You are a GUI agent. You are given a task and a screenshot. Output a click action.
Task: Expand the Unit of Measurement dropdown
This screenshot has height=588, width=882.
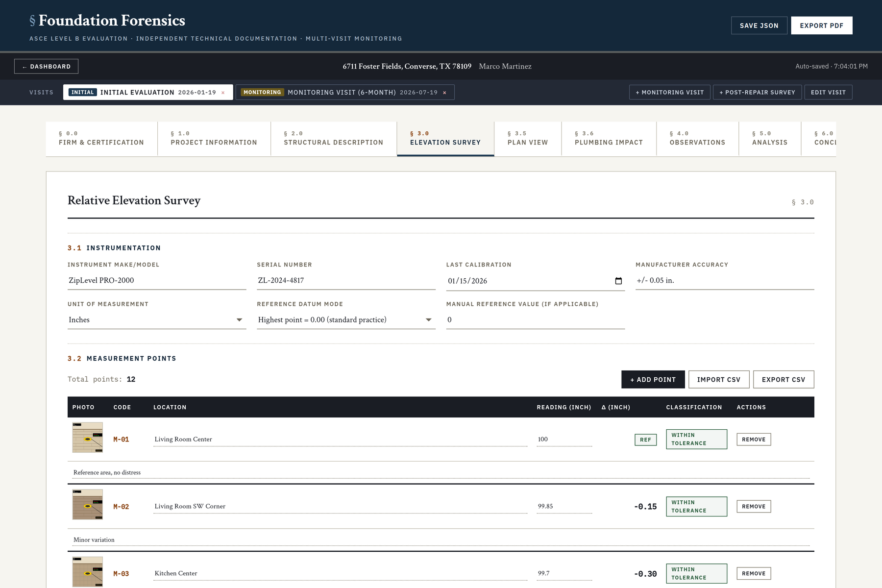(x=157, y=320)
